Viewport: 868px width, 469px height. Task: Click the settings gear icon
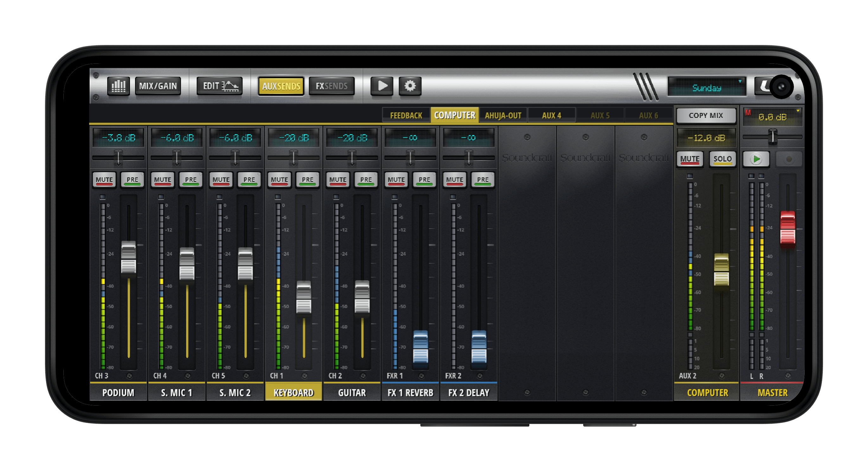[410, 86]
